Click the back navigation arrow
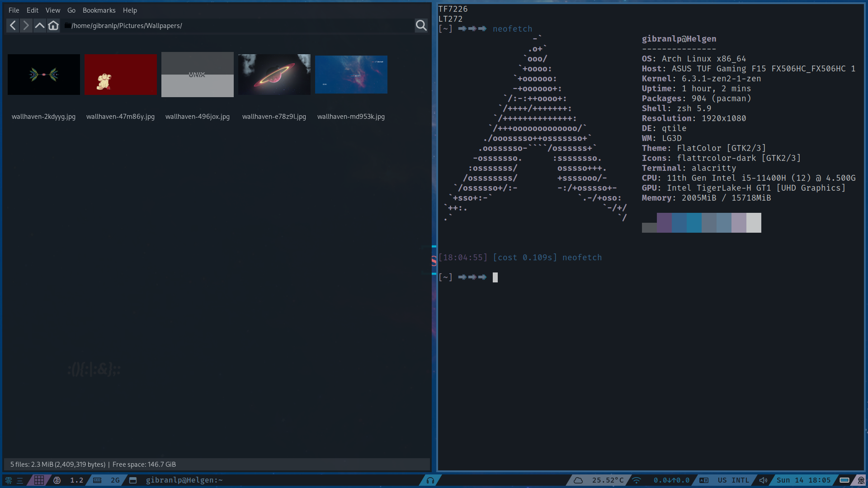 coord(13,26)
